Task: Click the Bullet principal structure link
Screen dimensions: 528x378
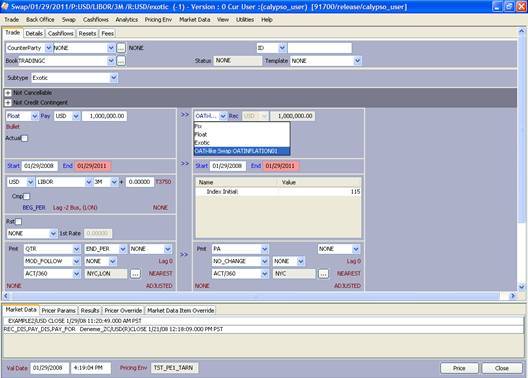Action: (x=13, y=127)
